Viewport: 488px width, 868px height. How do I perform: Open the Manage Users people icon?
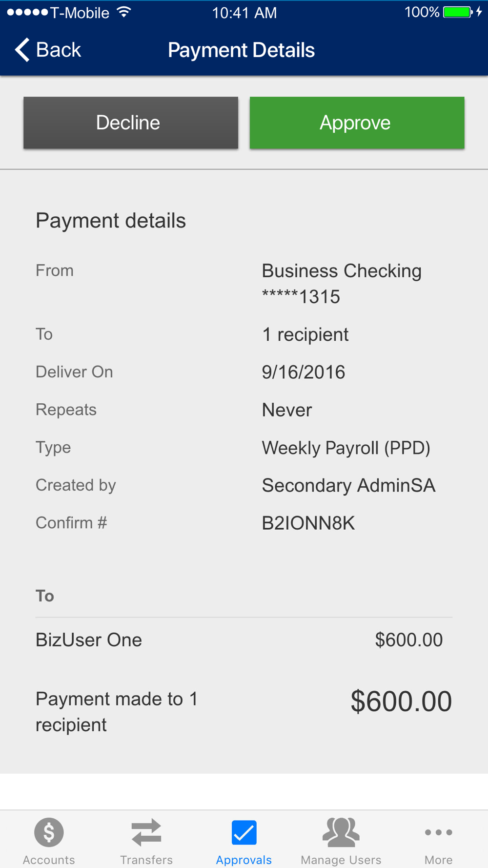[x=341, y=832]
